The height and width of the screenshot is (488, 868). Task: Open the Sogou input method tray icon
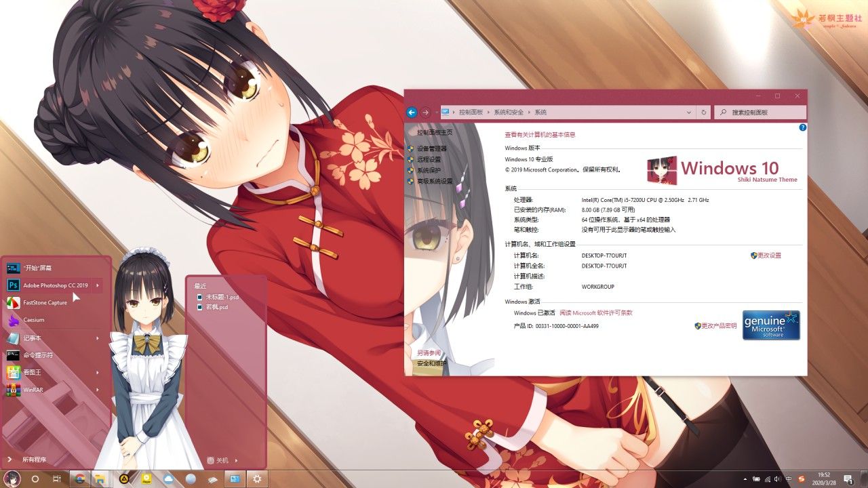802,479
